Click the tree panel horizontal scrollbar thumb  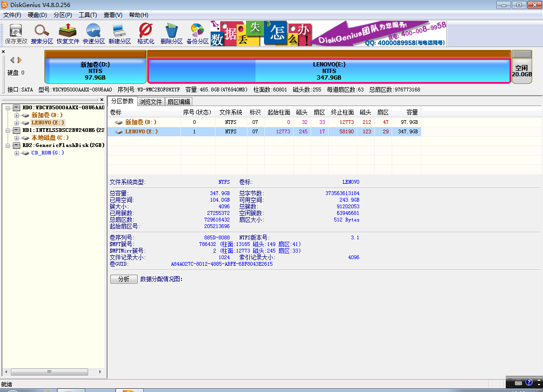pos(49,372)
